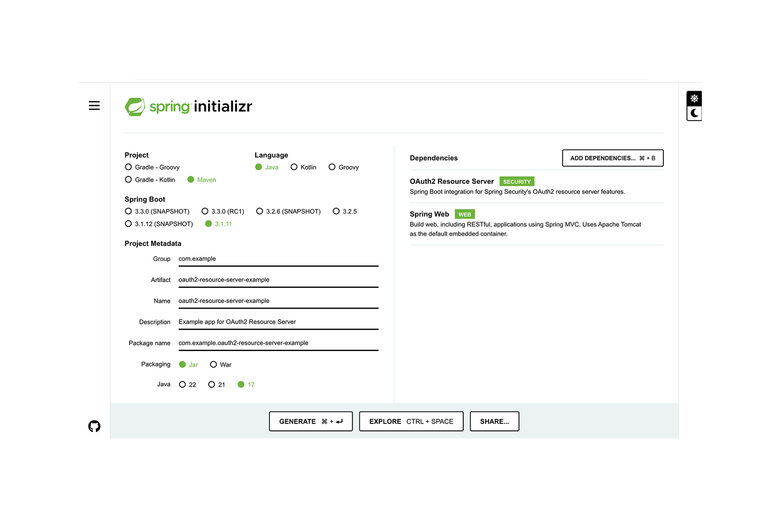Screen dimensions: 780x532
Task: Choose Groovy language
Action: [344, 167]
